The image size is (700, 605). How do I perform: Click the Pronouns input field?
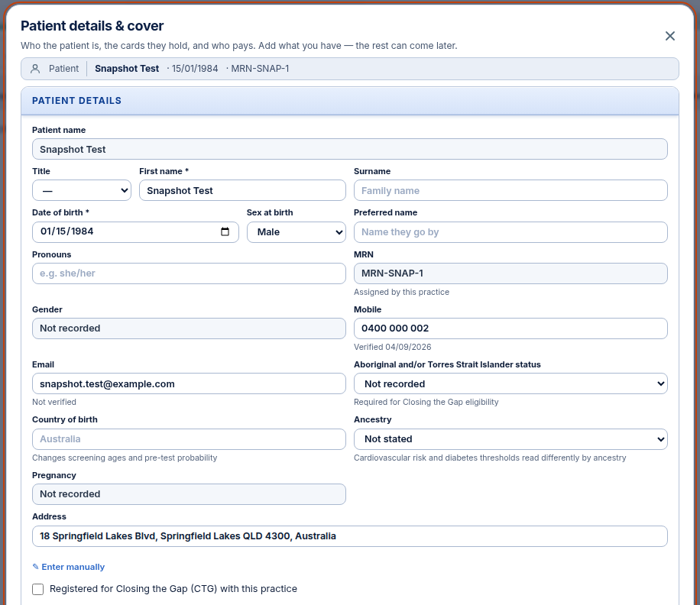pyautogui.click(x=189, y=273)
